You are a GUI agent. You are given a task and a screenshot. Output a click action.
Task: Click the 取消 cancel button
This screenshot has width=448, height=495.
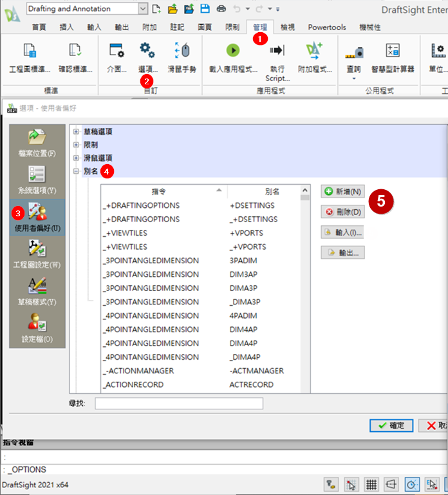(433, 425)
